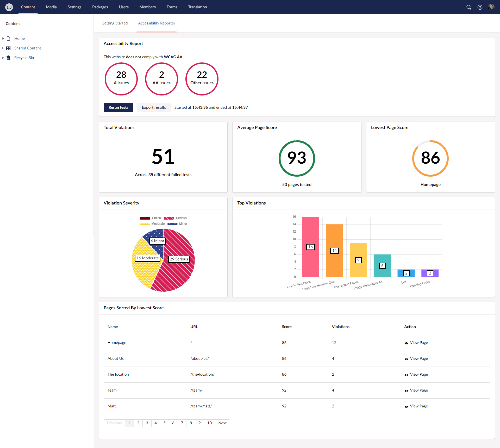Viewport: 500px width, 448px height.
Task: Click the Umbraco logo icon
Action: (9, 7)
